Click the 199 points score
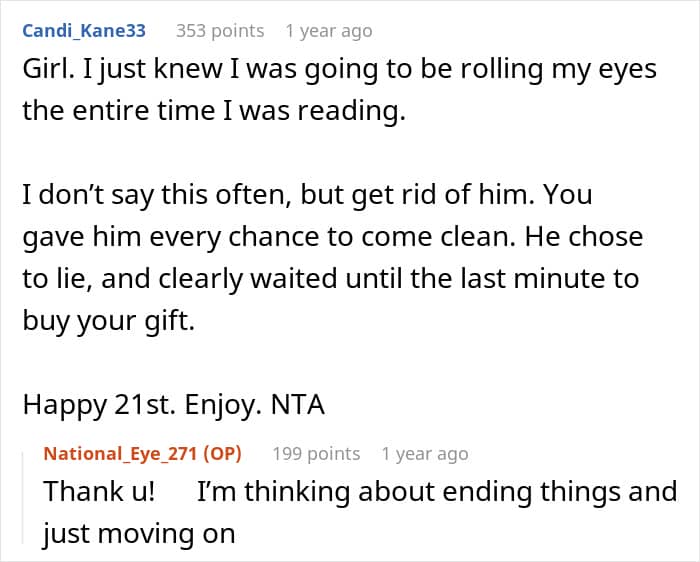Screen dimensions: 700x562 pos(316,453)
